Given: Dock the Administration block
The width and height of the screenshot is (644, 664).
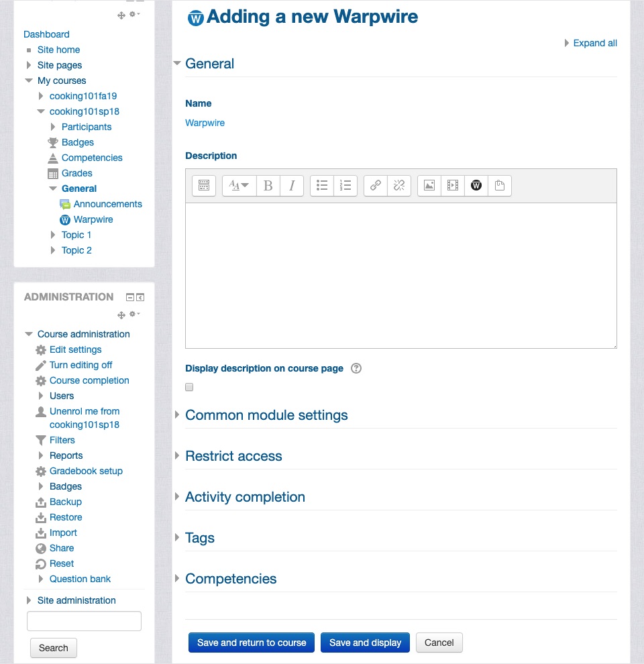Looking at the screenshot, I should [140, 297].
